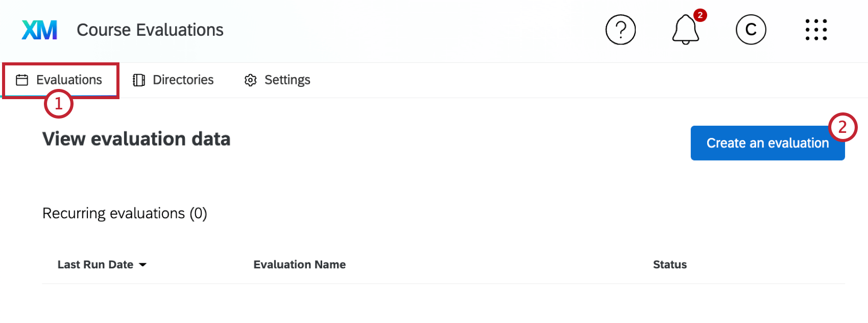Click the Course Evaluations title
This screenshot has width=868, height=323.
[150, 30]
